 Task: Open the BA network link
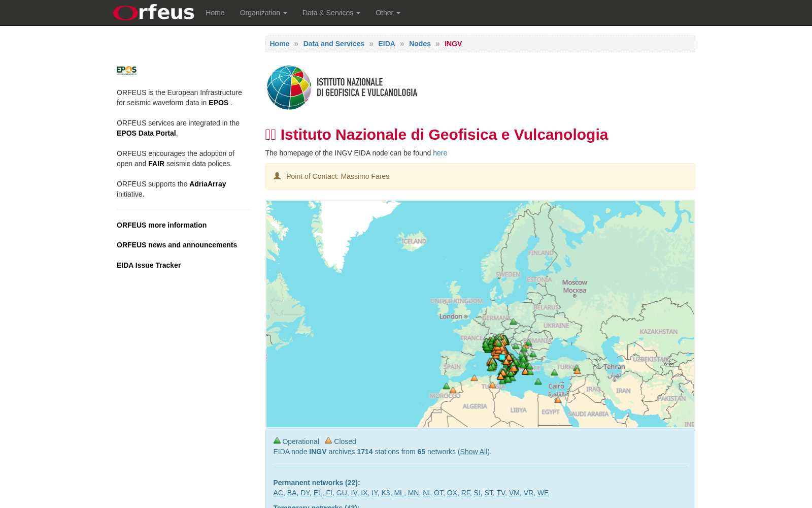292,493
